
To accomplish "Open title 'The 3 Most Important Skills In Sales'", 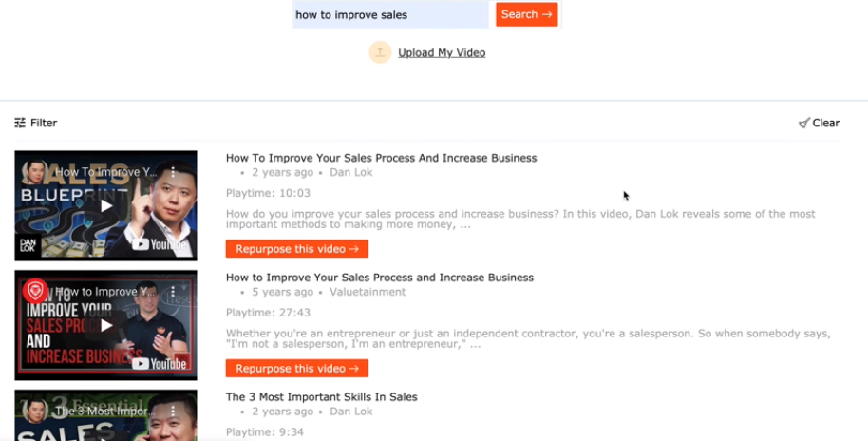I will click(322, 397).
